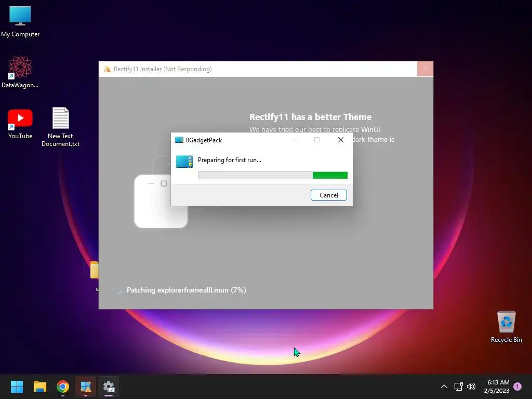Switch to the gear installer taskbar icon
The width and height of the screenshot is (532, 399).
tap(109, 387)
